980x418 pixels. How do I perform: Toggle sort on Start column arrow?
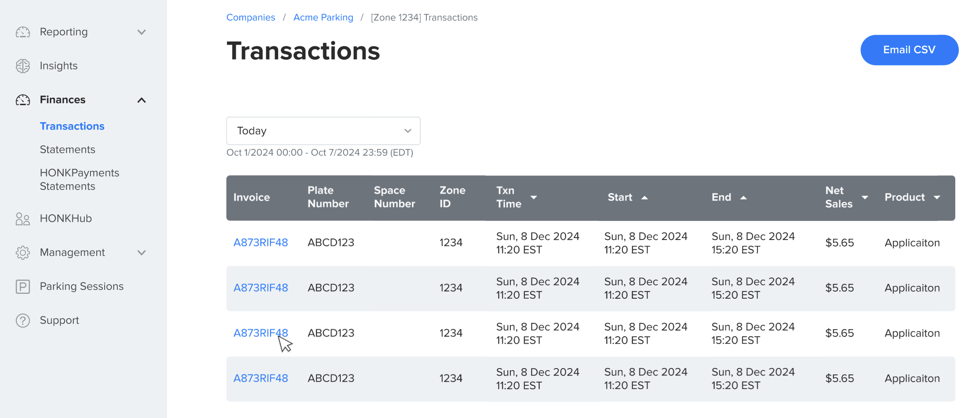(645, 198)
